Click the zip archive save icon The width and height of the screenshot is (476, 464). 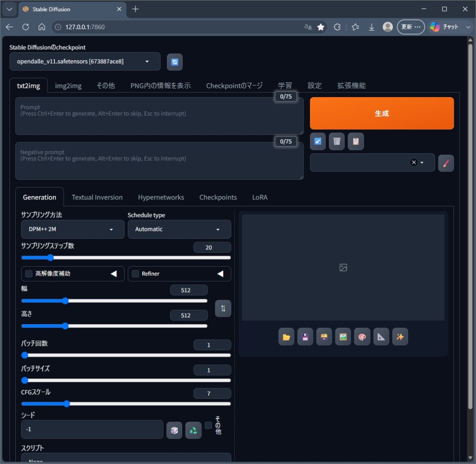click(324, 337)
